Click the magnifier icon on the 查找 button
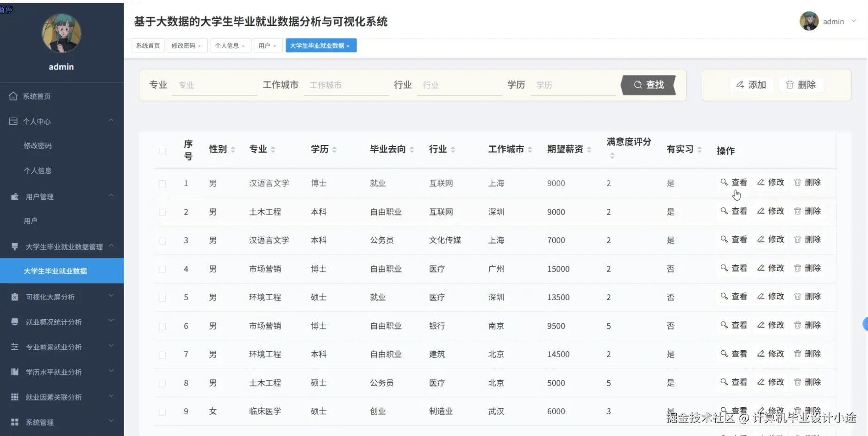Image resolution: width=868 pixels, height=436 pixels. (x=638, y=85)
